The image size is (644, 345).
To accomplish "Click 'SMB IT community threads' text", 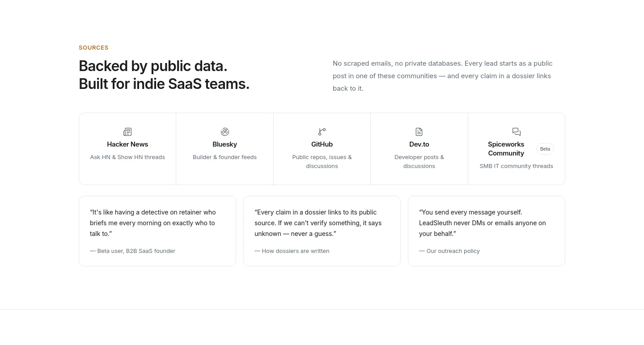I will (517, 166).
